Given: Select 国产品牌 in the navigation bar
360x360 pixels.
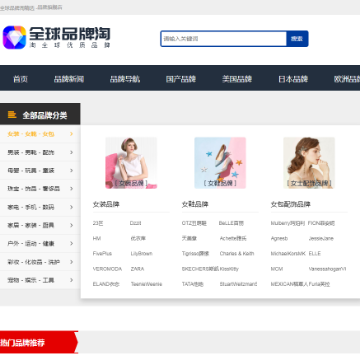Looking at the screenshot, I should pos(181,79).
